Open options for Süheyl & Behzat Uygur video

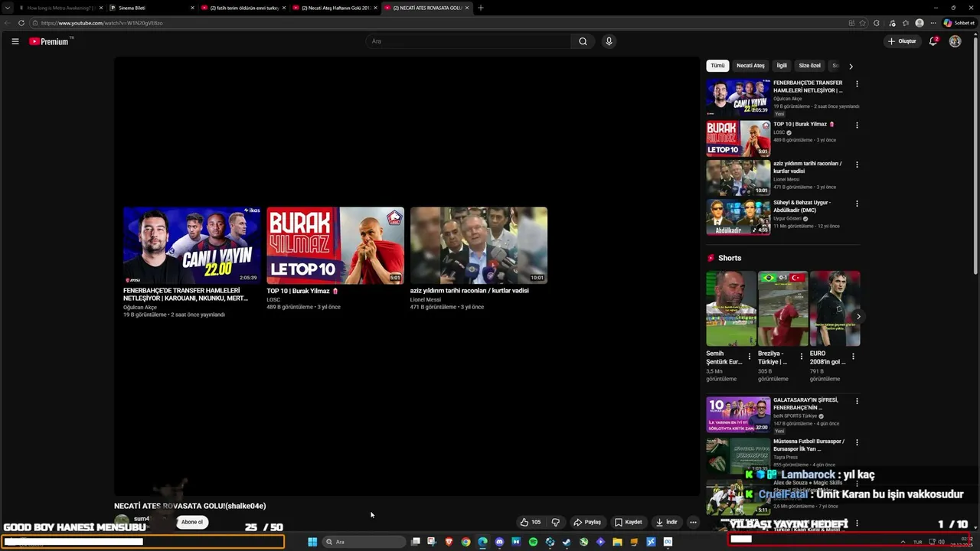[x=857, y=204]
